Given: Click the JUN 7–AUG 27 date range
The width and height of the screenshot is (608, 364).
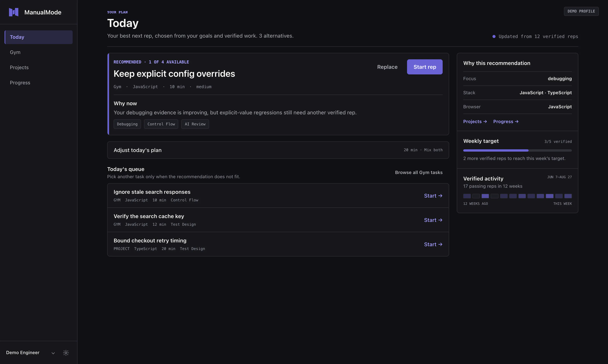Looking at the screenshot, I should 559,177.
